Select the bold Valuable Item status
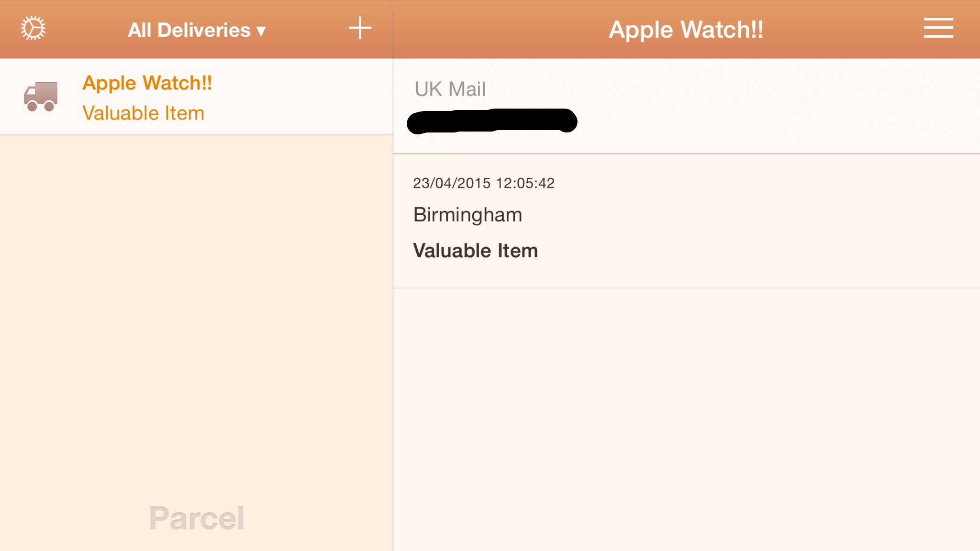Image resolution: width=980 pixels, height=551 pixels. [x=475, y=251]
